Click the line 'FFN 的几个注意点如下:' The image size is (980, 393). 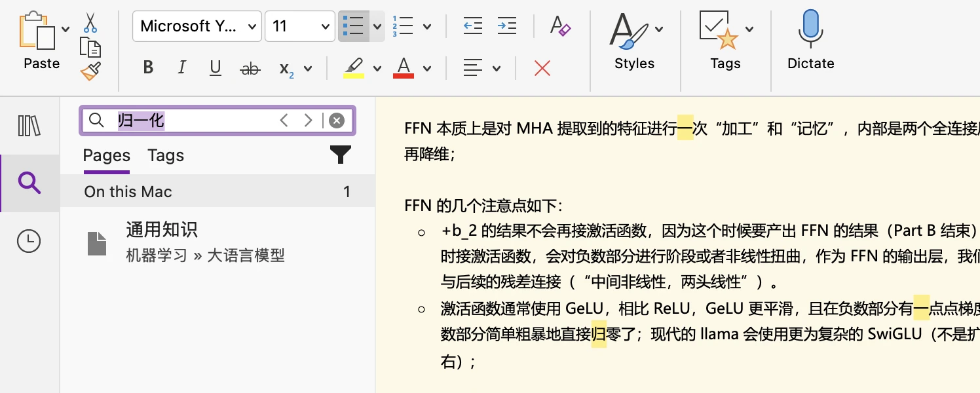(x=483, y=206)
